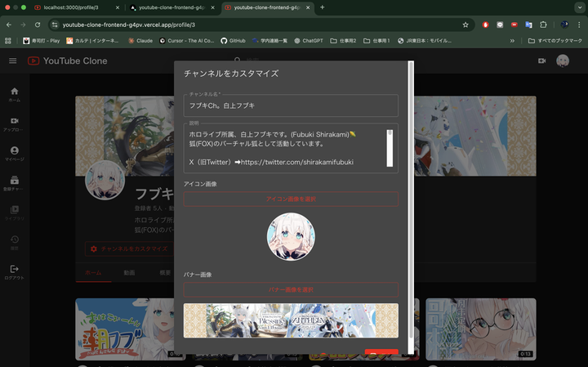Open the Cursor - The AI Co... bookmark

click(186, 41)
